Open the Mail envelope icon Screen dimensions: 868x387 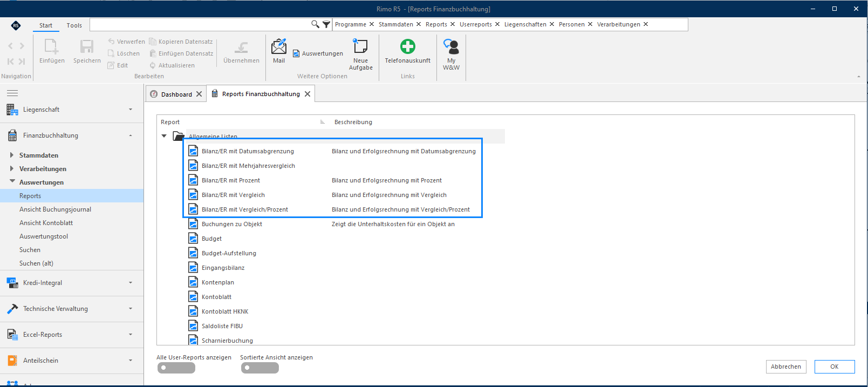(279, 46)
